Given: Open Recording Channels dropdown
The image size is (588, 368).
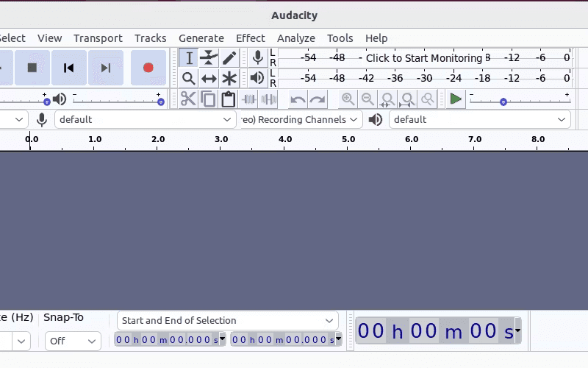Looking at the screenshot, I should coord(301,119).
